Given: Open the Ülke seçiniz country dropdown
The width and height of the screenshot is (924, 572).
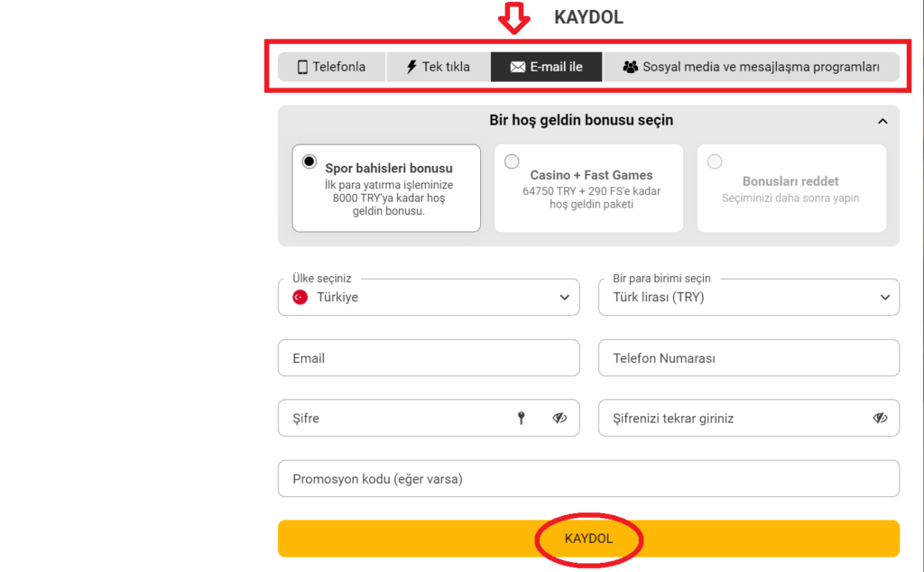Looking at the screenshot, I should (429, 297).
